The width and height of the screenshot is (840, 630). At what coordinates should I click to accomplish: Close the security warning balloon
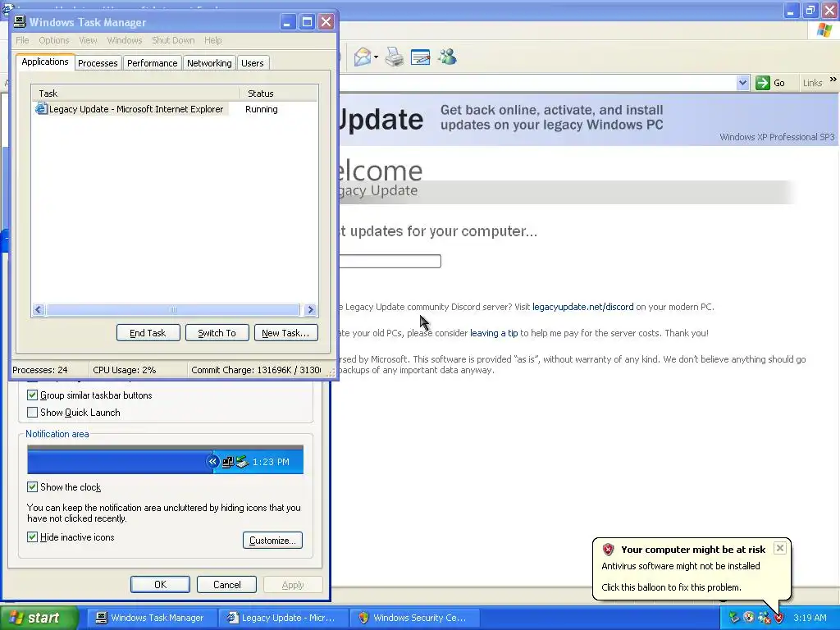[x=780, y=547]
